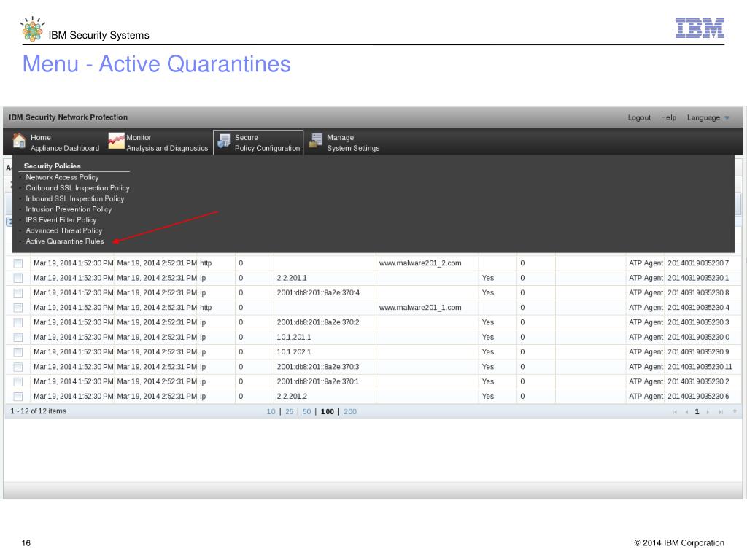Check row with IP 10.1.201.1
This screenshot has width=747, height=560.
point(18,337)
